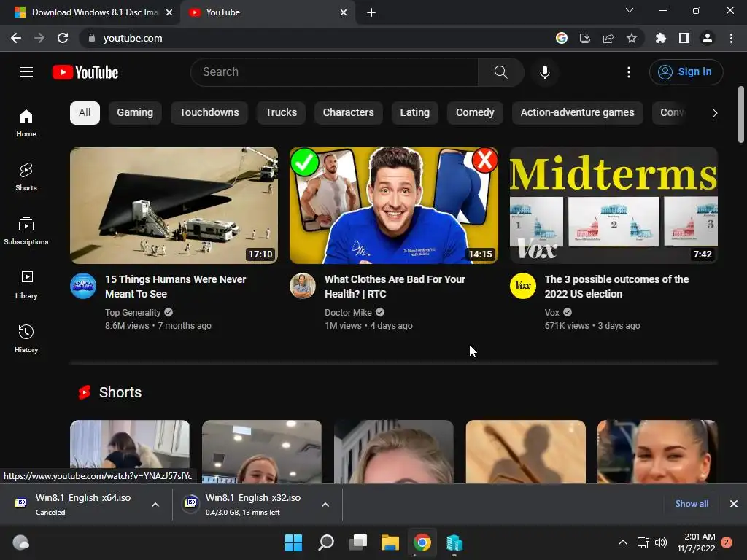Click the search magnifier button
Image resolution: width=747 pixels, height=560 pixels.
pos(500,72)
